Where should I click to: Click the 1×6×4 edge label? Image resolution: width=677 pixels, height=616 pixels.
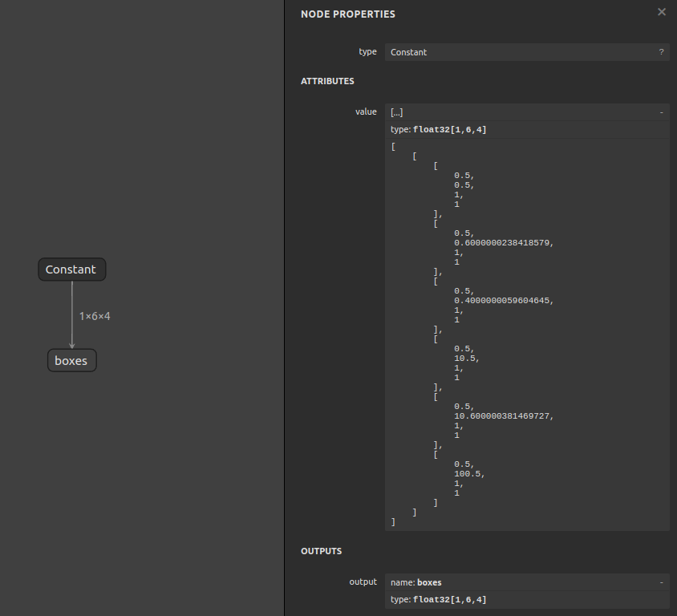pos(95,316)
